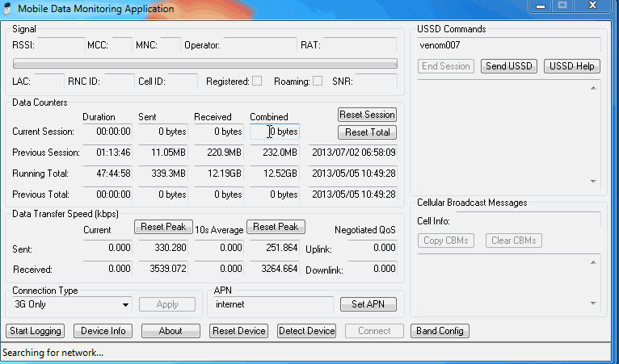Click the Reset Session button
The image size is (619, 364).
coord(367,115)
